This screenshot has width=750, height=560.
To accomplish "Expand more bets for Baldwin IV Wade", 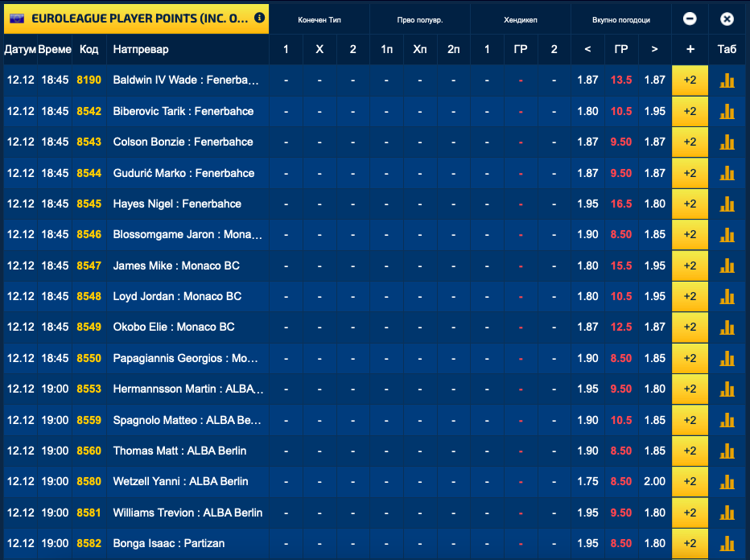I will tap(690, 80).
